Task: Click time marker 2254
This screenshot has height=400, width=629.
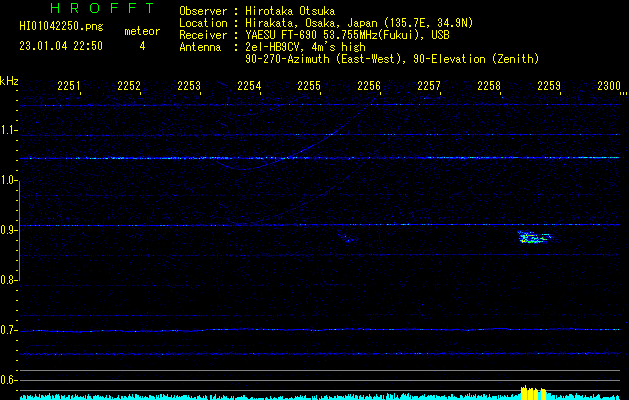Action: point(249,85)
